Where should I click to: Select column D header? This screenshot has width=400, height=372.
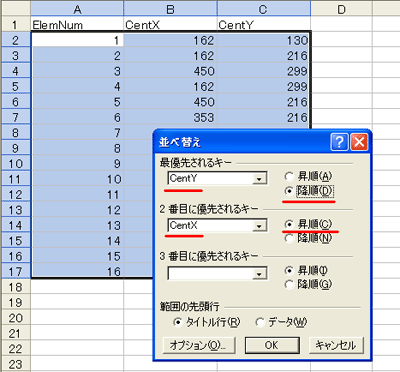tap(341, 9)
